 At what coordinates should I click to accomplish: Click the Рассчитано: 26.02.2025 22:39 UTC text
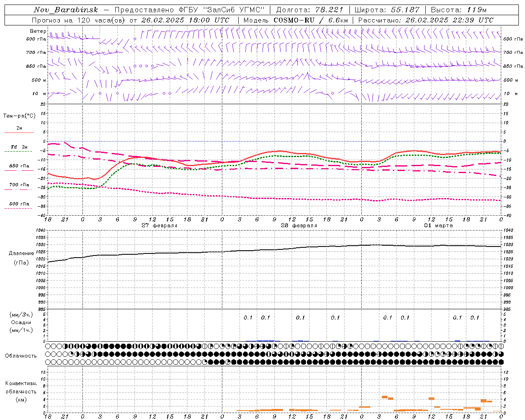(x=426, y=20)
